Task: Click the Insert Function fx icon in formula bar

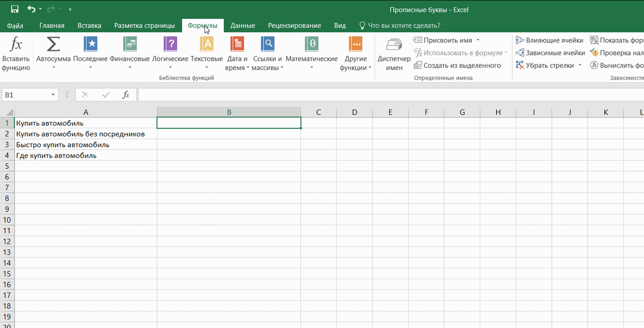Action: pyautogui.click(x=126, y=95)
